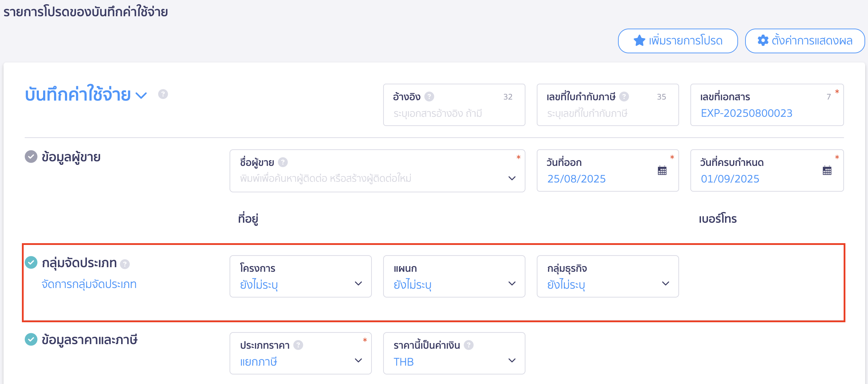Click the help icon next to ประเภทราคา
Image resolution: width=868 pixels, height=384 pixels.
click(x=298, y=345)
